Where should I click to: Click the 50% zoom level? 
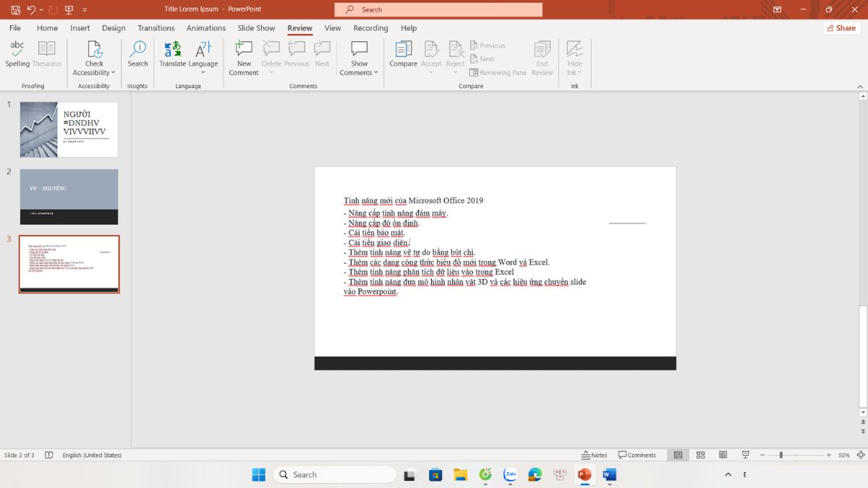pyautogui.click(x=843, y=455)
